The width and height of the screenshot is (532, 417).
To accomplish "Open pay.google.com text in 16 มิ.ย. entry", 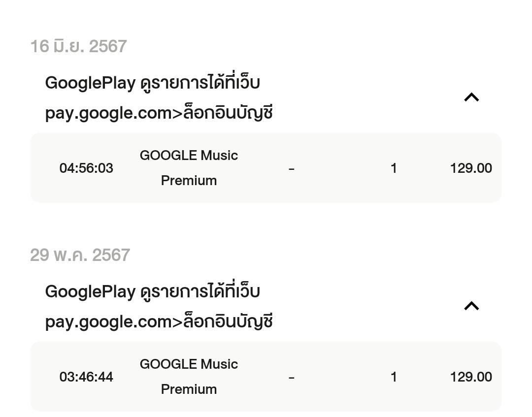I will point(108,113).
